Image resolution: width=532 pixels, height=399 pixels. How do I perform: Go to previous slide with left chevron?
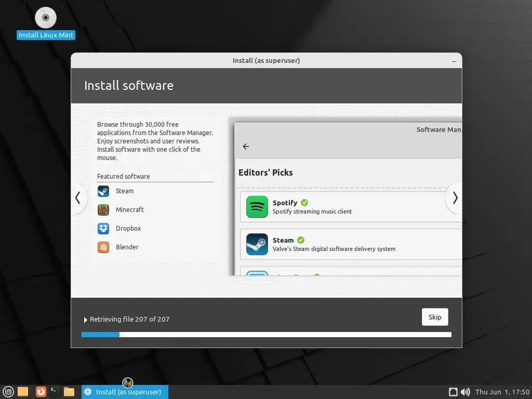coord(78,198)
